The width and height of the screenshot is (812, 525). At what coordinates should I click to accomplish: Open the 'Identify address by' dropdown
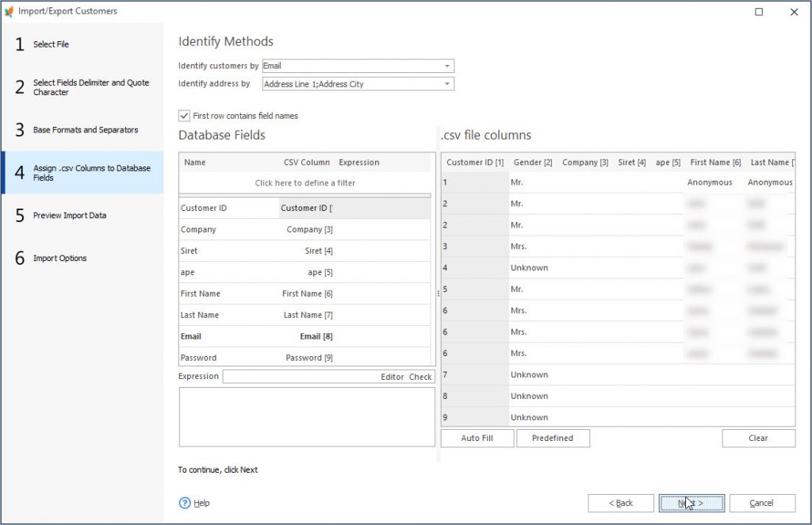tap(446, 83)
